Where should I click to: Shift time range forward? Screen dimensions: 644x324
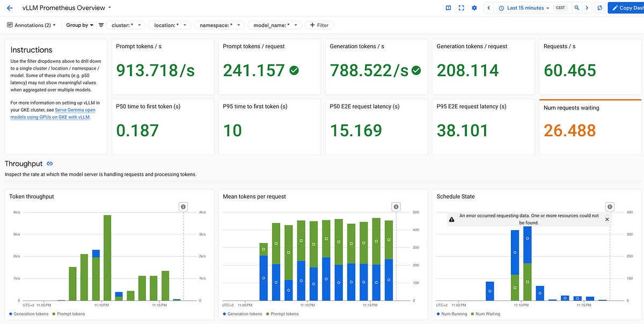587,8
